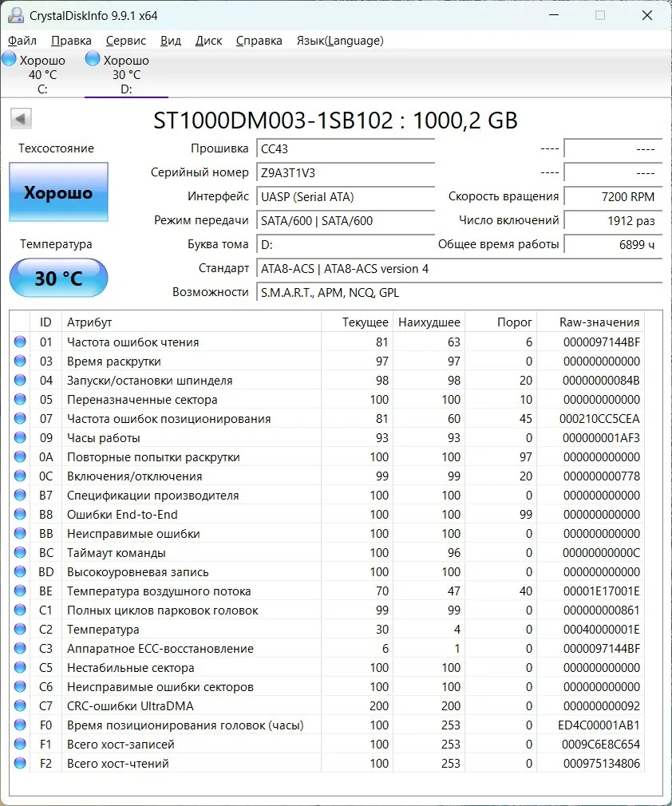This screenshot has width=672, height=806.
Task: Open the Язык(Language) menu
Action: (340, 41)
